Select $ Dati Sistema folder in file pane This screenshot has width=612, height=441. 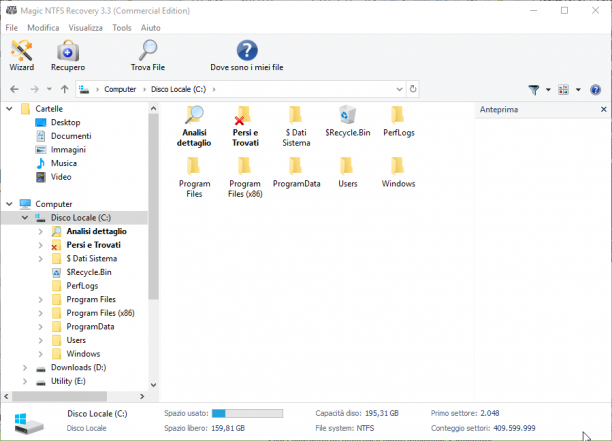(296, 126)
